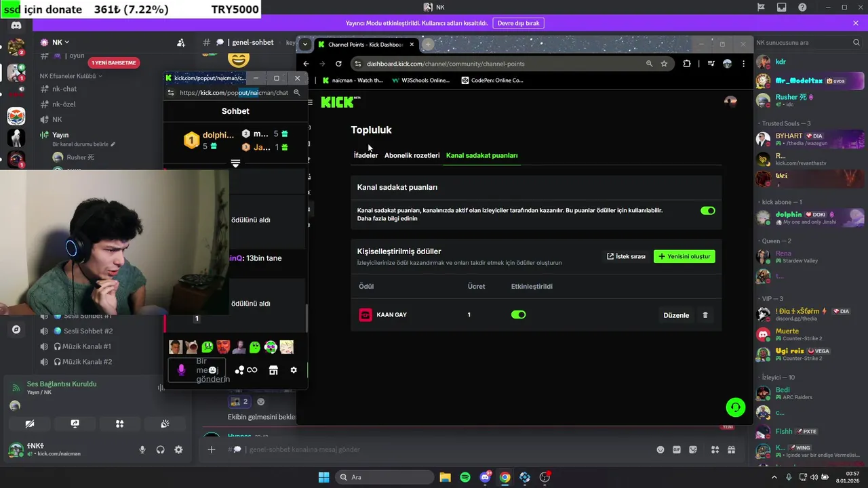868x488 pixels.
Task: Open the Kick chat popout settings gear
Action: pyautogui.click(x=294, y=370)
